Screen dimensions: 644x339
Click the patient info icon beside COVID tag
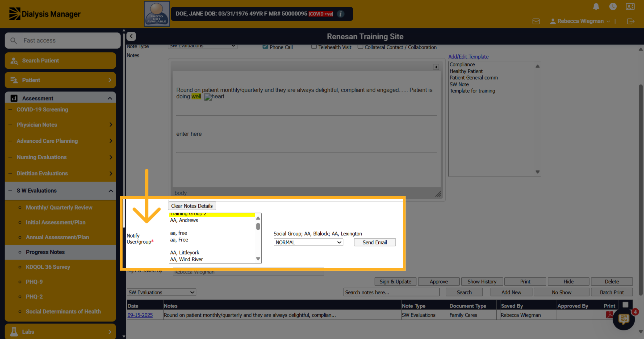341,14
